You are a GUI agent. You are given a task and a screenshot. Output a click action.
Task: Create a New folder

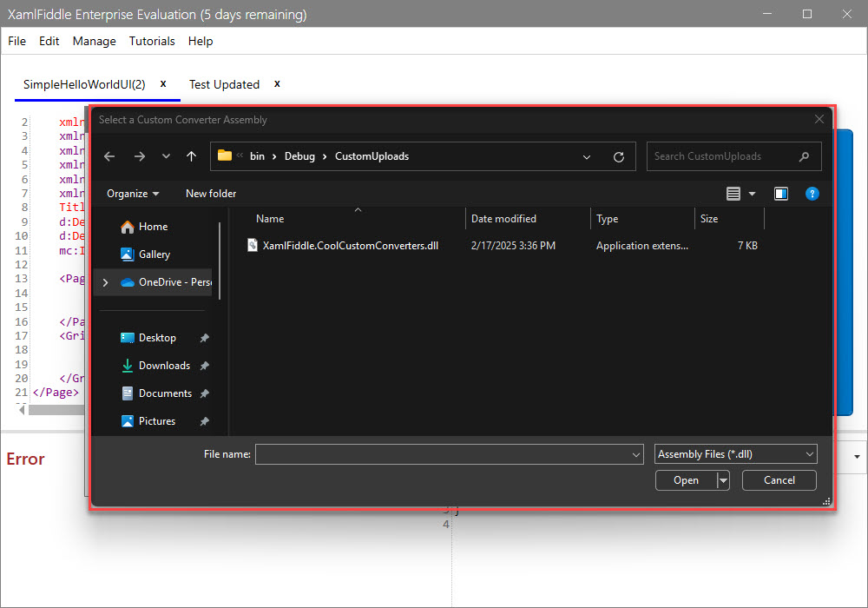pos(211,194)
